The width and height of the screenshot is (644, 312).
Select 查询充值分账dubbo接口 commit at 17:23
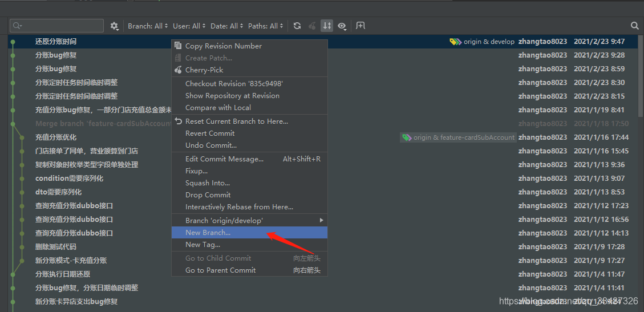[x=322, y=206]
